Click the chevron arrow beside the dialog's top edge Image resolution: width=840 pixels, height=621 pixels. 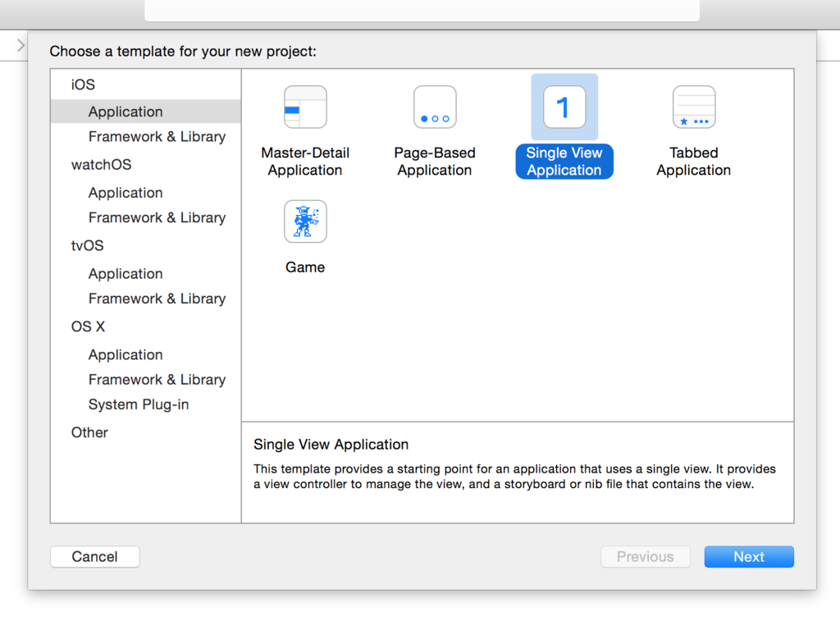point(21,46)
